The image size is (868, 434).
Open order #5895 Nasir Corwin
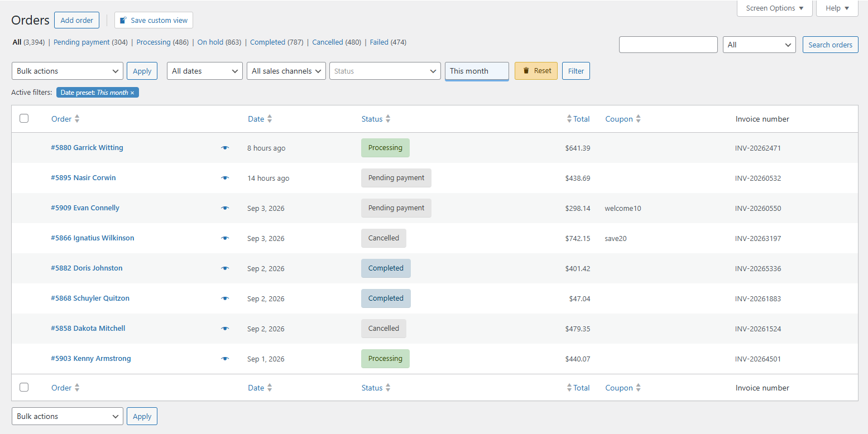tap(83, 178)
